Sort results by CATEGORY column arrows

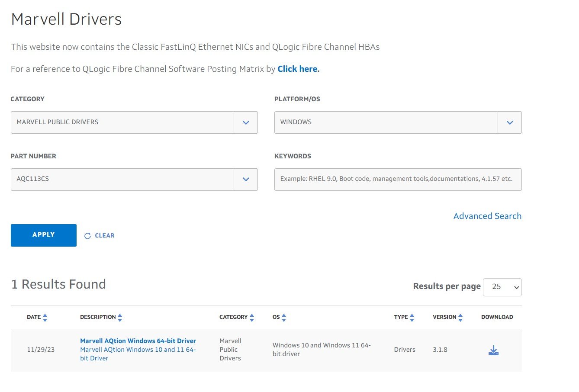point(252,318)
